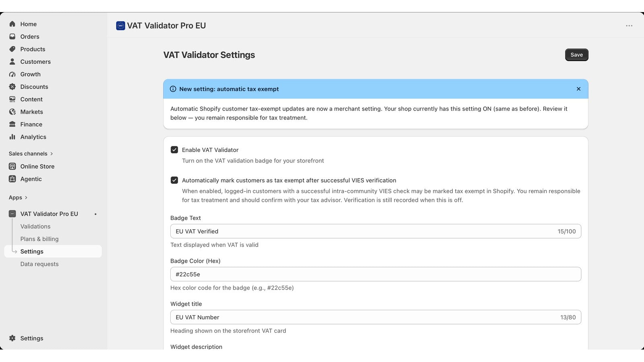Open Orders via its inbox icon
This screenshot has height=362, width=644.
pos(12,37)
